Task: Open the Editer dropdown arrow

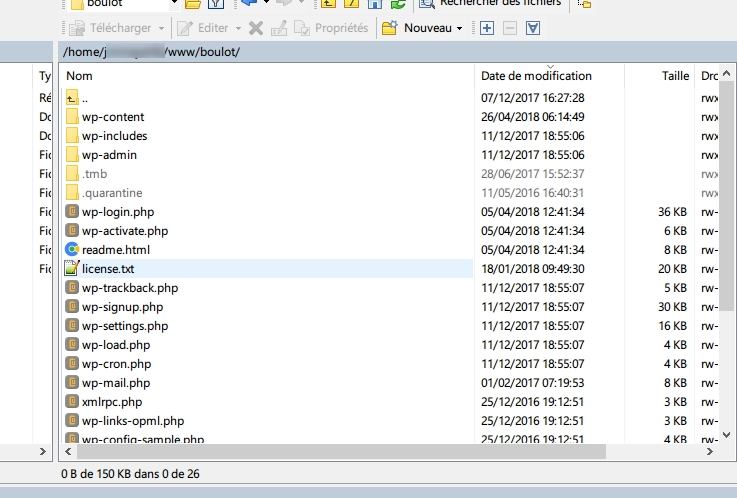Action: (x=238, y=28)
